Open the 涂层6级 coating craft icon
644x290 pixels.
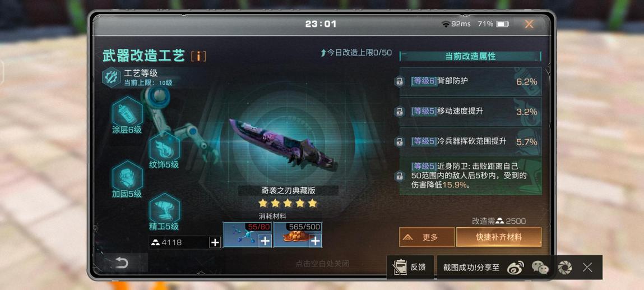coord(127,112)
